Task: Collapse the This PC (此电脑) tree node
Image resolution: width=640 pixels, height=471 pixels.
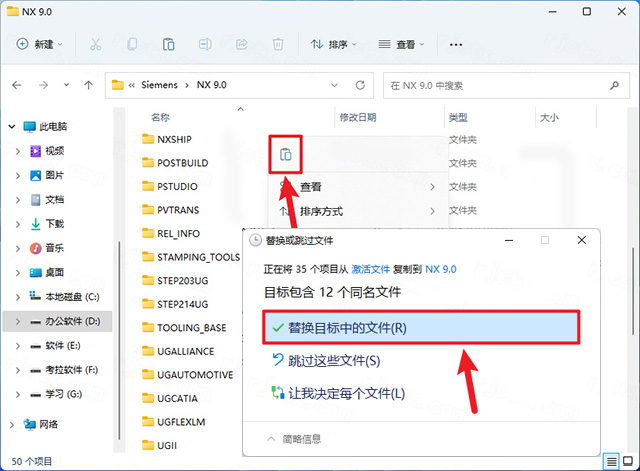Action: pos(12,127)
